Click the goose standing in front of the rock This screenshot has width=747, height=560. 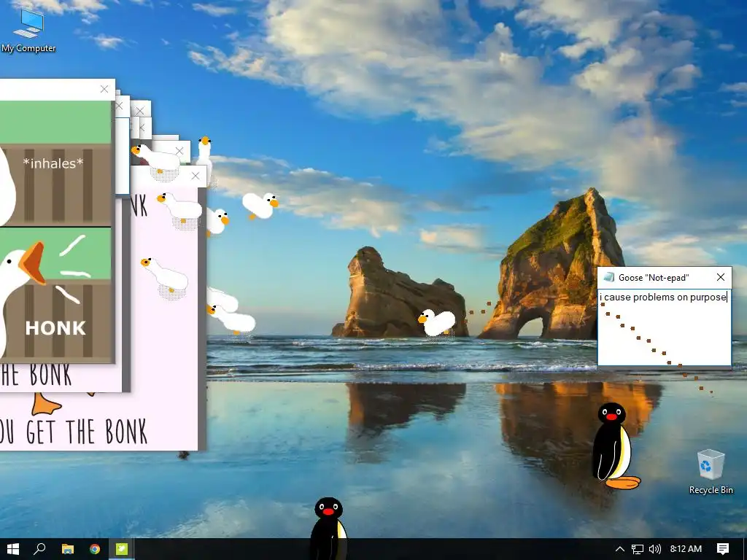click(x=437, y=323)
